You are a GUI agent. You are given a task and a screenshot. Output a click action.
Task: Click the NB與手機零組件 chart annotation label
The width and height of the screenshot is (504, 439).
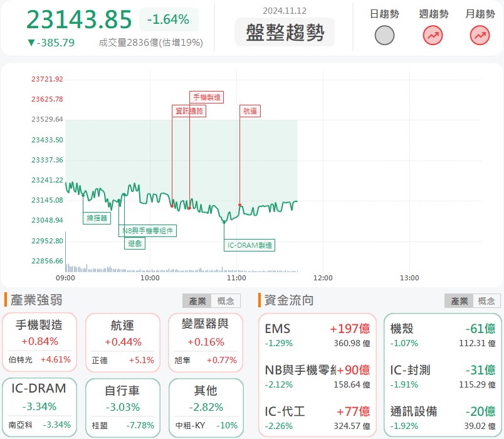pyautogui.click(x=147, y=231)
